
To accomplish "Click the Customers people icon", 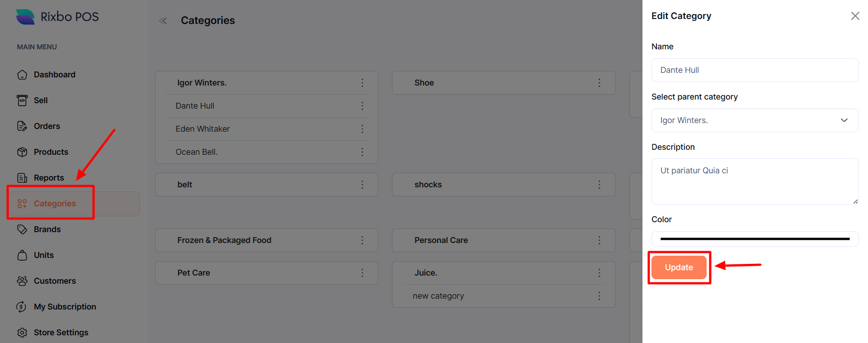I will (22, 281).
